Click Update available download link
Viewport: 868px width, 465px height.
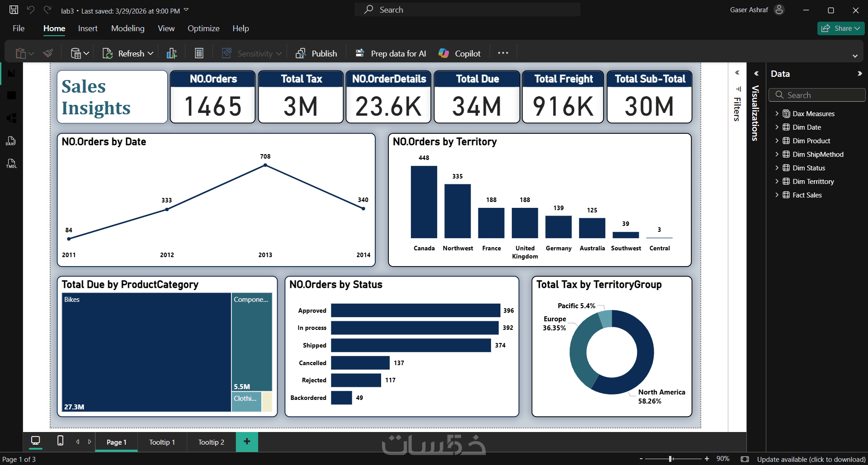[x=811, y=459]
